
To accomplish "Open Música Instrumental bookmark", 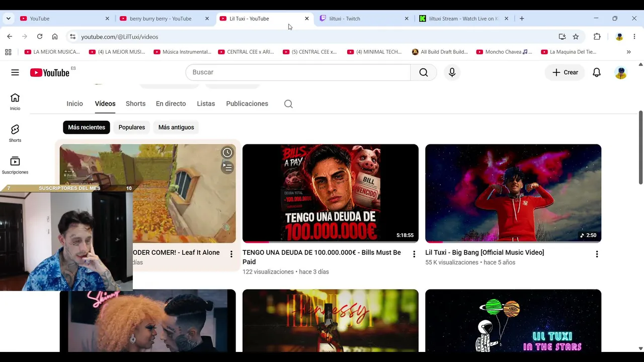I will tap(183, 52).
